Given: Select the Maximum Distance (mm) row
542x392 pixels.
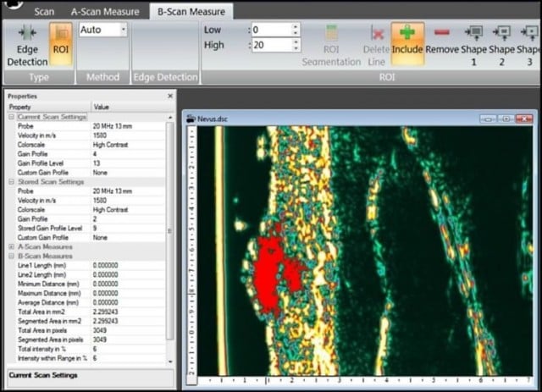Looking at the screenshot, I should [86, 294].
